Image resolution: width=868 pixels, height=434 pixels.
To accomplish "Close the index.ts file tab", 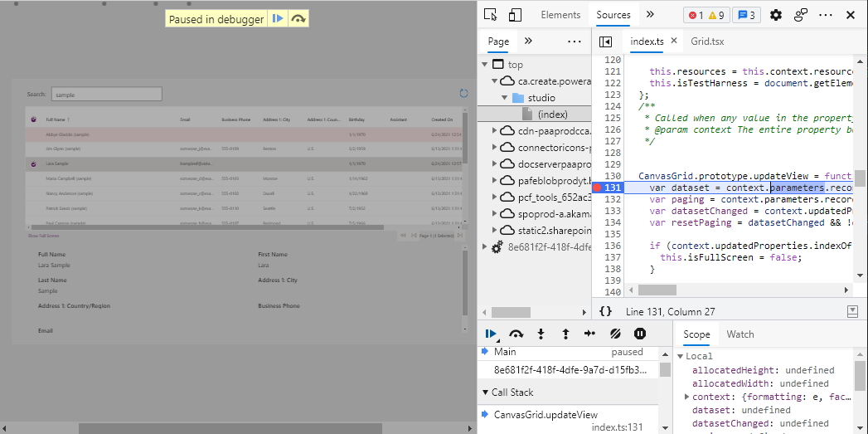I will tap(674, 41).
